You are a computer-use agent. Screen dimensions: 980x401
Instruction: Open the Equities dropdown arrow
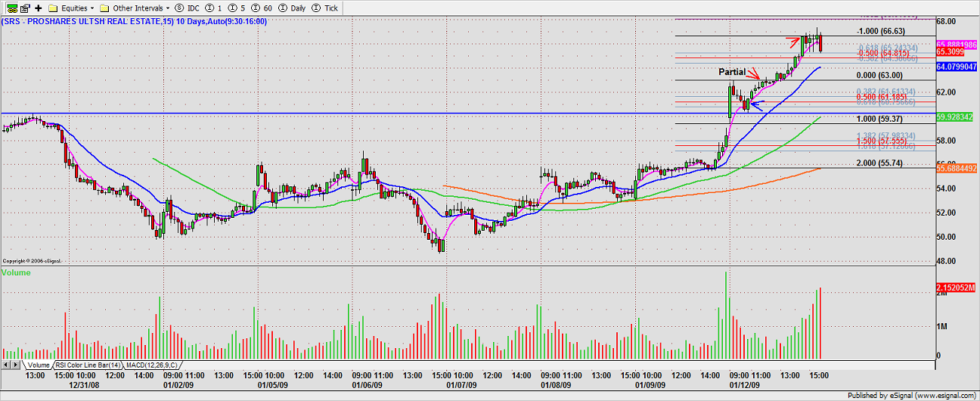93,8
